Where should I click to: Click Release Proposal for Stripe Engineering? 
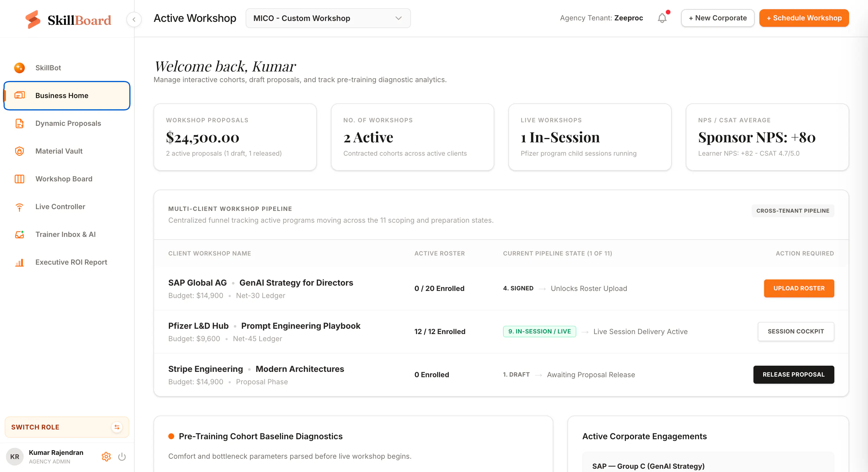click(x=794, y=375)
